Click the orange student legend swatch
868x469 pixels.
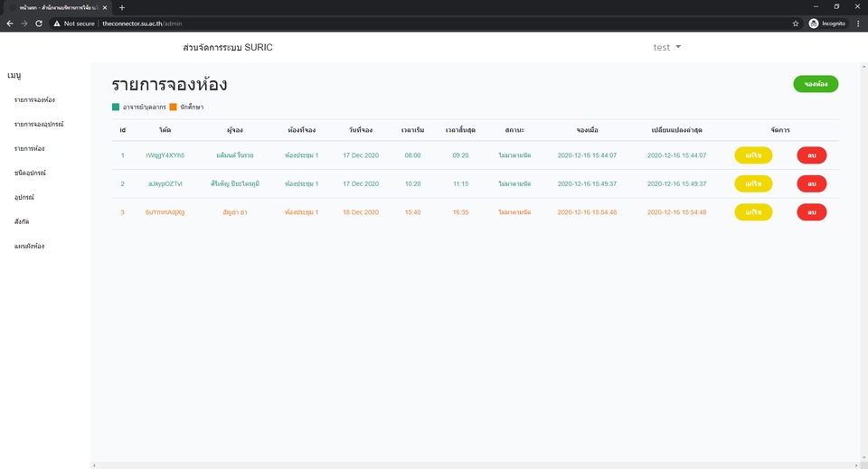pyautogui.click(x=174, y=107)
